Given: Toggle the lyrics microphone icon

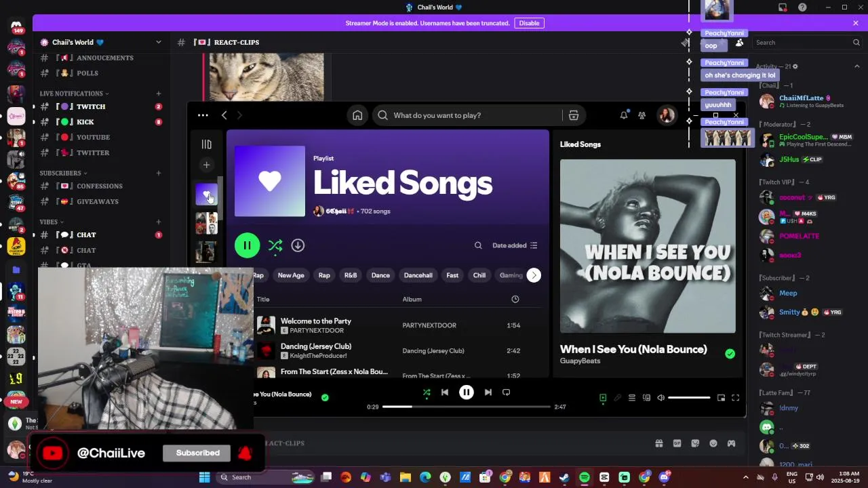Looking at the screenshot, I should point(617,398).
